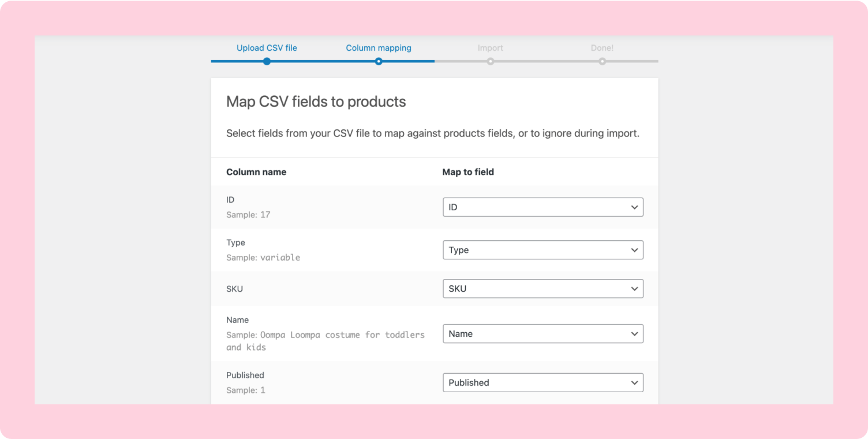Viewport: 868px width, 439px height.
Task: Click the Done! step progress dot
Action: [602, 61]
